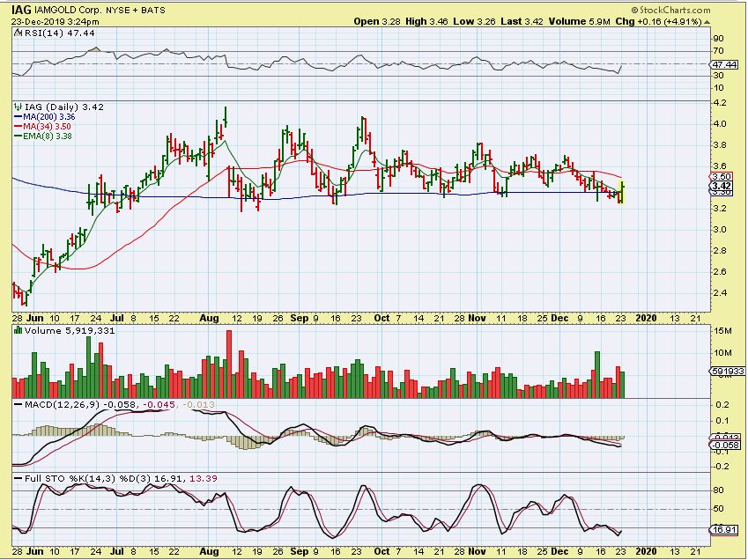This screenshot has height=560, width=748.
Task: Click the 591933 volume tag on right axis
Action: (728, 371)
